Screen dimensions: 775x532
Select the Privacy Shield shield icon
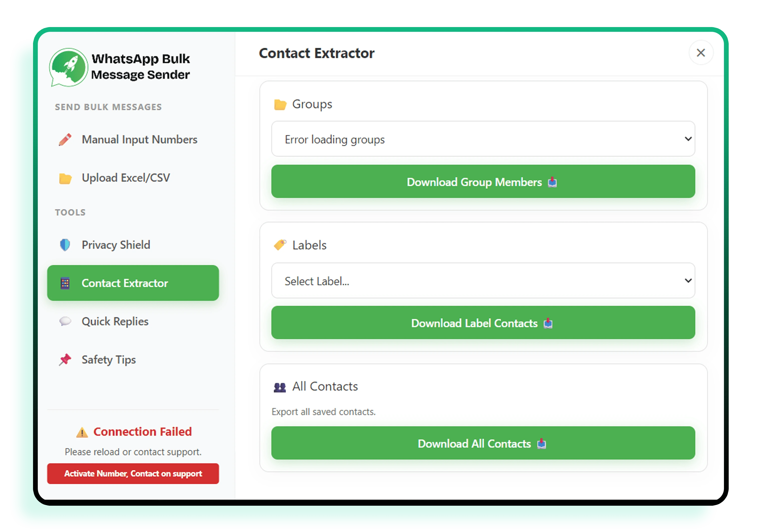[x=65, y=245]
